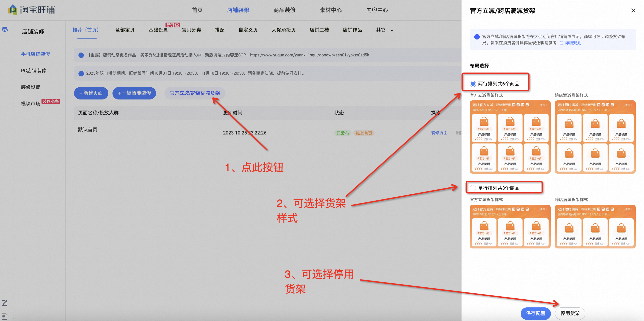Switch to 店铺二楼 tab
Screen dimensions: 644x321
pos(319,30)
